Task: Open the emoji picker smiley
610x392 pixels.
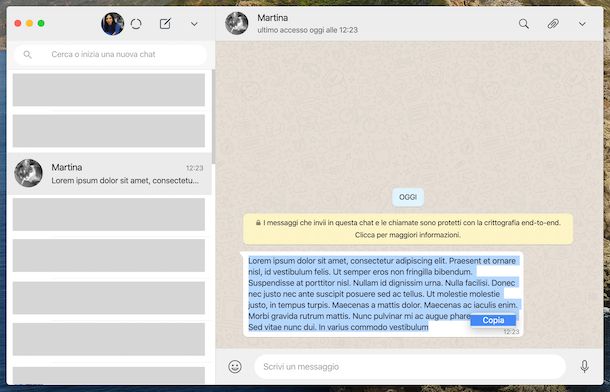Action: tap(235, 367)
